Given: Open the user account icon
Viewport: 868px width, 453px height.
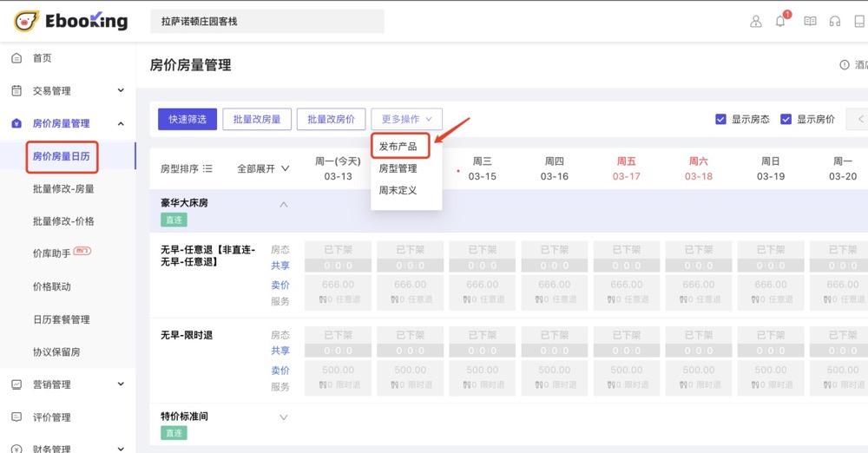Looking at the screenshot, I should point(755,22).
